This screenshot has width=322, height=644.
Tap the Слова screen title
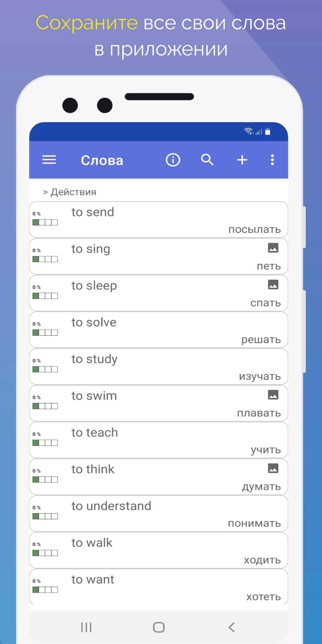(x=102, y=160)
